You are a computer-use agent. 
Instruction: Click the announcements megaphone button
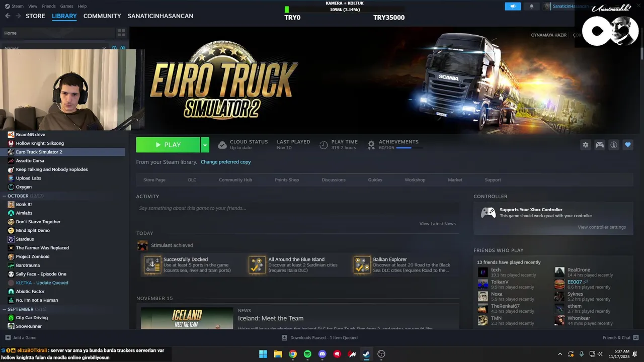point(513,6)
